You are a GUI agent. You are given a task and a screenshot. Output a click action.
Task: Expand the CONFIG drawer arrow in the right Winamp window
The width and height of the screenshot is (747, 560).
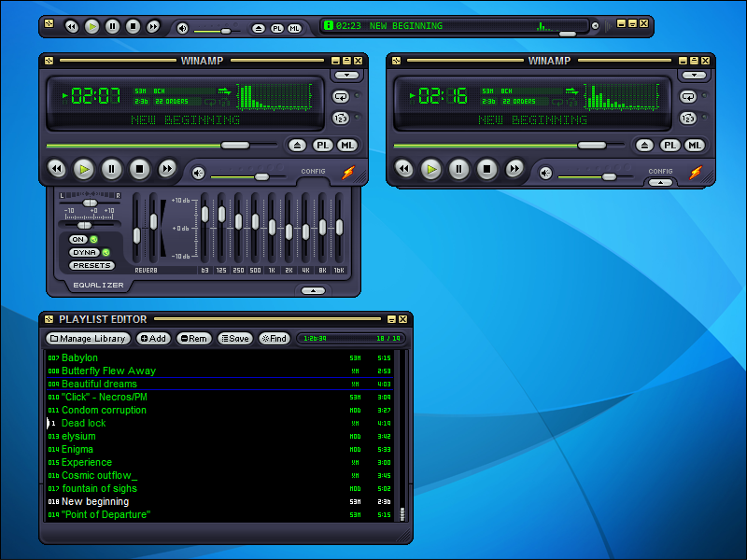[660, 182]
